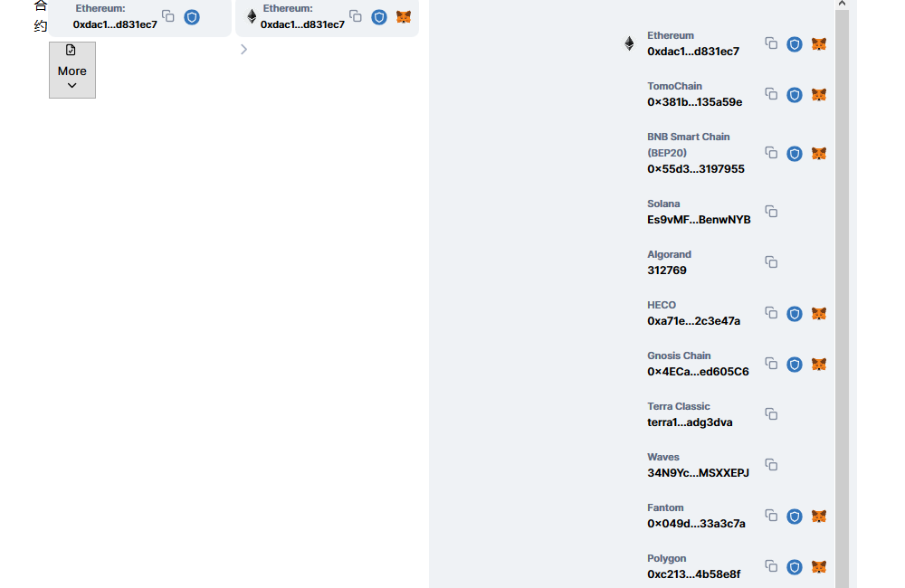Viewport: 905px width, 588px height.
Task: Click the Waves address 34N9Yc...MSXXEPJ
Action: pos(699,473)
